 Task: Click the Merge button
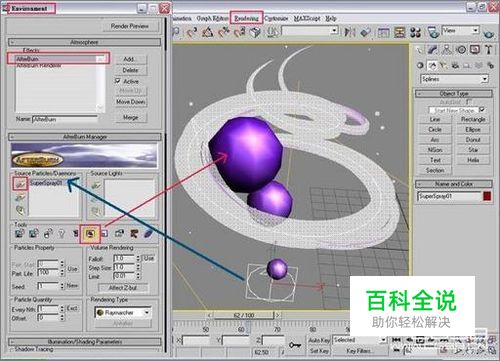130,117
